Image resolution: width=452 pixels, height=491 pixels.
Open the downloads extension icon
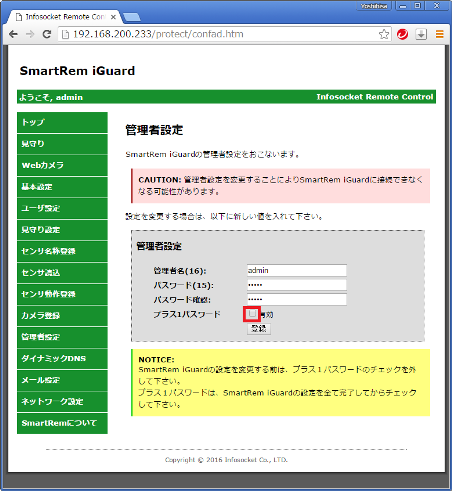421,34
